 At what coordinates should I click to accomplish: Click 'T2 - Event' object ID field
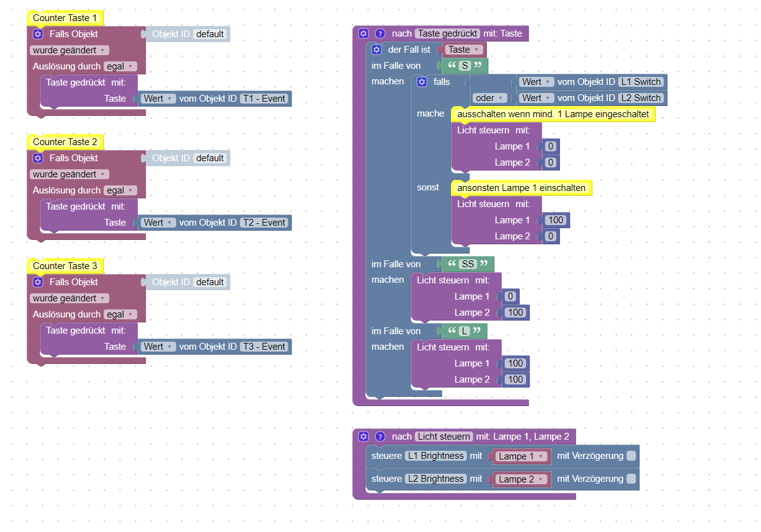click(264, 223)
